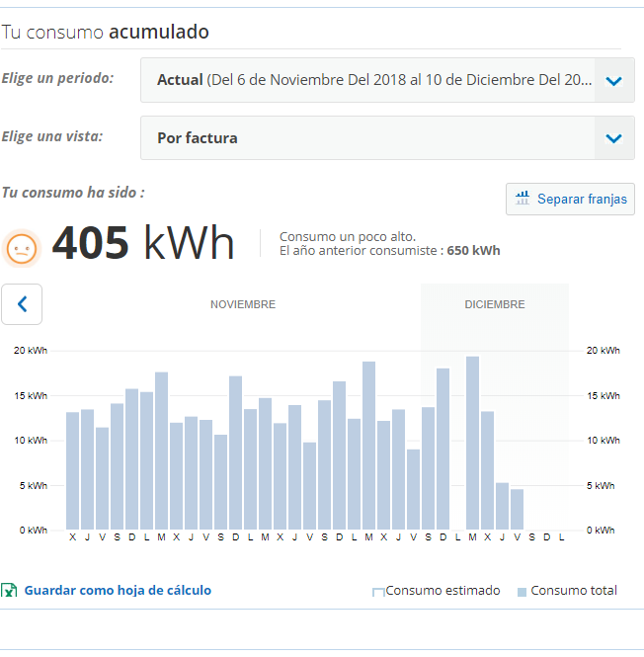
Task: Click the Excel spreadsheet icon
Action: pyautogui.click(x=10, y=591)
